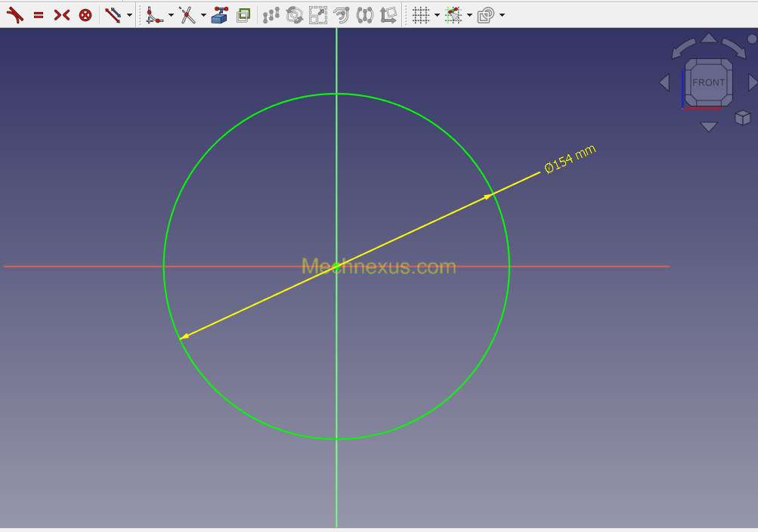
Task: Open the small cube menu below the navigation cube
Action: (x=743, y=117)
